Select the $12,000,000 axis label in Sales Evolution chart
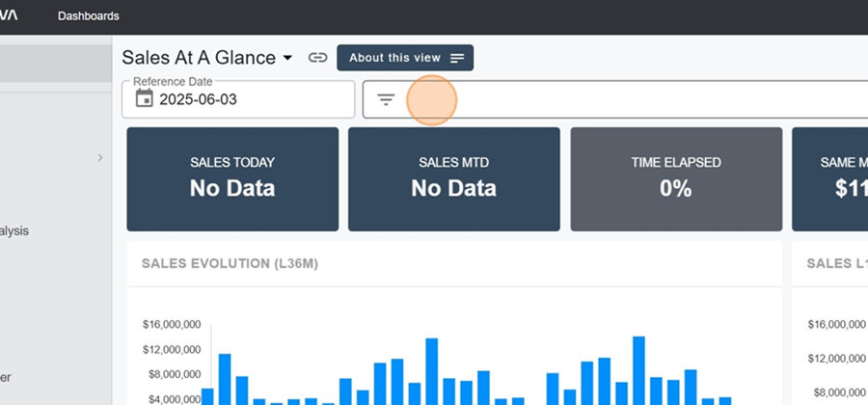 (x=172, y=350)
